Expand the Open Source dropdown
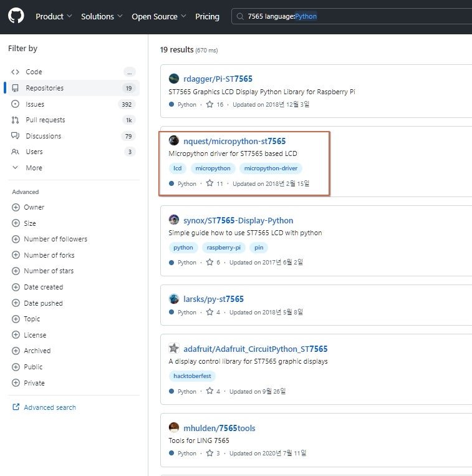 pos(158,16)
